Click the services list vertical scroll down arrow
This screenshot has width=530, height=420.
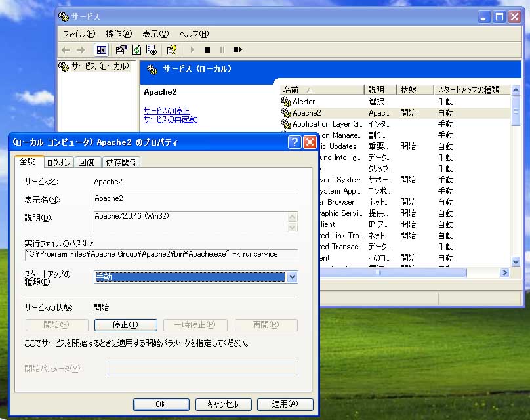tap(516, 261)
